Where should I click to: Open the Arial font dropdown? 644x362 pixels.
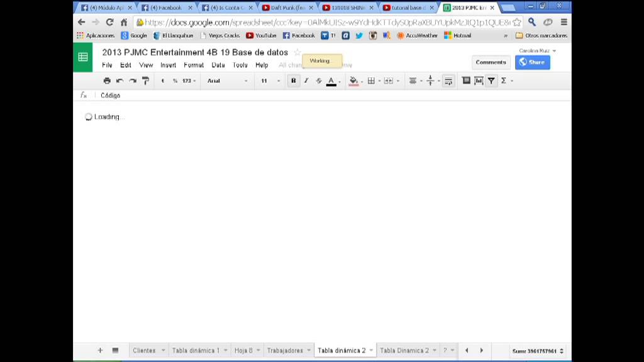(228, 81)
